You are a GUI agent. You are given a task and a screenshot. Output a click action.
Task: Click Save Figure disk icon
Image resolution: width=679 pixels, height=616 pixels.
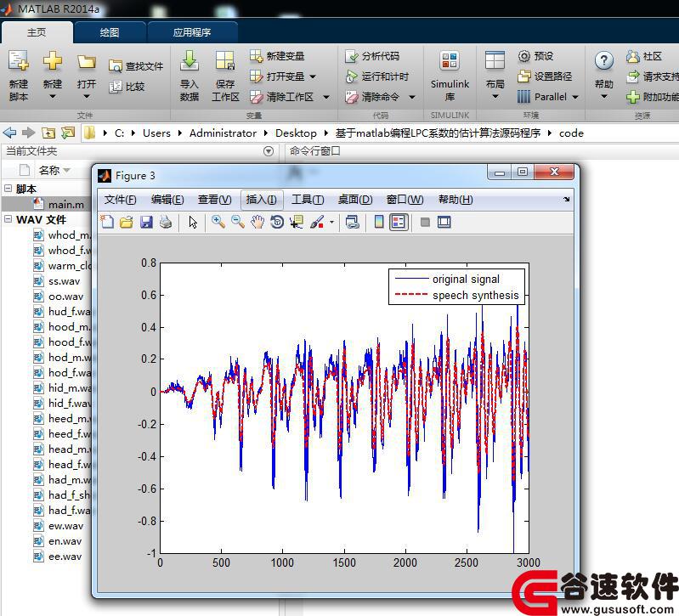click(146, 222)
